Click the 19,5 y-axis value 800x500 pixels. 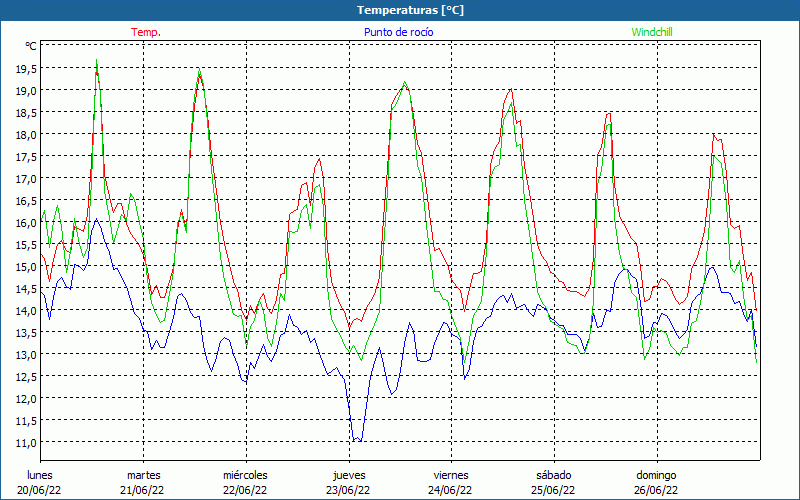pos(24,69)
